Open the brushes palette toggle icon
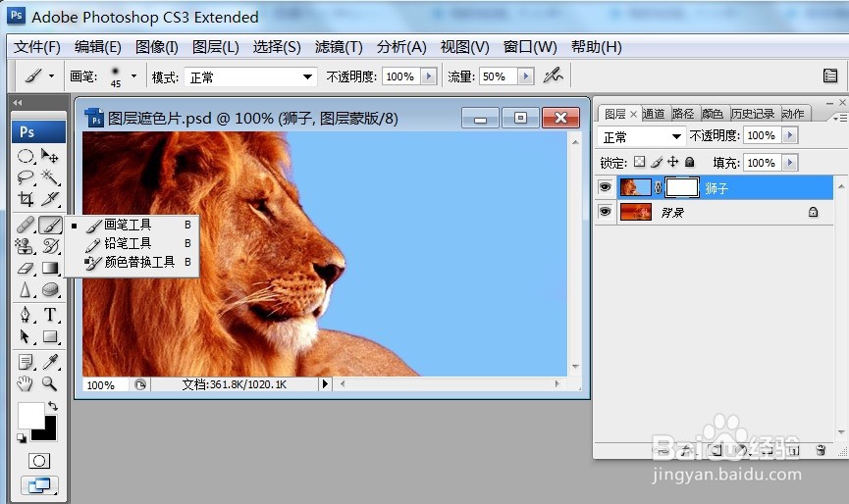Screen dimensions: 849x504 830,76
